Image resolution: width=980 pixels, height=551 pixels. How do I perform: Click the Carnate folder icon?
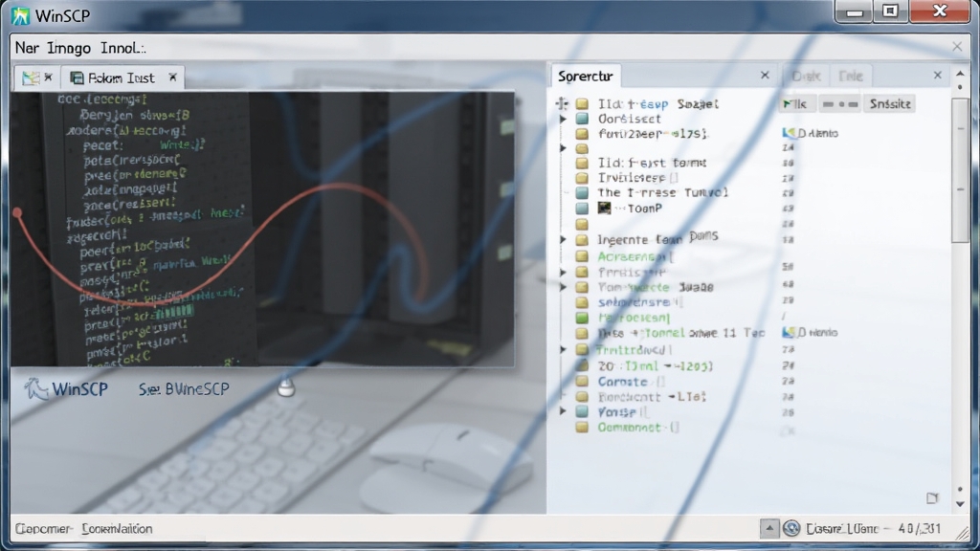pos(582,381)
